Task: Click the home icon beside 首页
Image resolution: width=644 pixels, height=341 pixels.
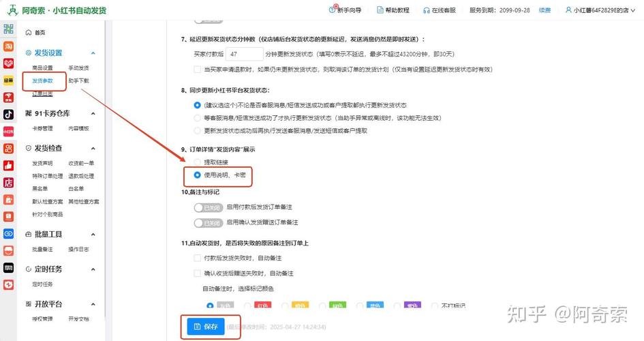Action: (x=28, y=33)
